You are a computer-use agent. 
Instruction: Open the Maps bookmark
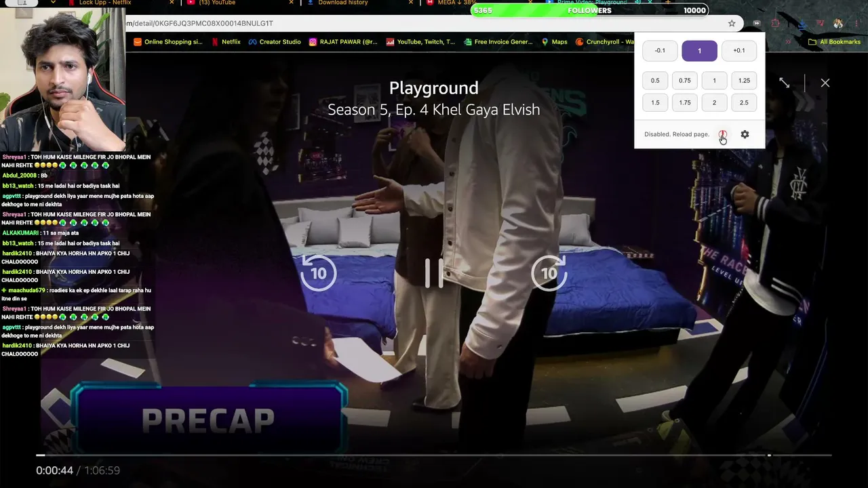pyautogui.click(x=554, y=42)
